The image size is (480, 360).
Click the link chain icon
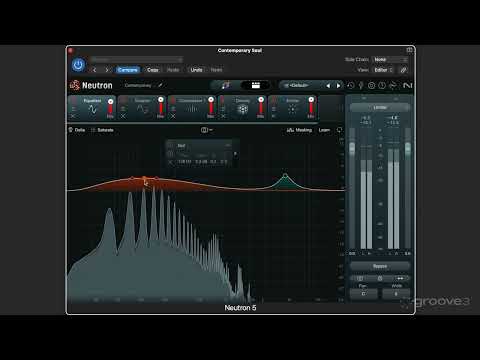(403, 70)
